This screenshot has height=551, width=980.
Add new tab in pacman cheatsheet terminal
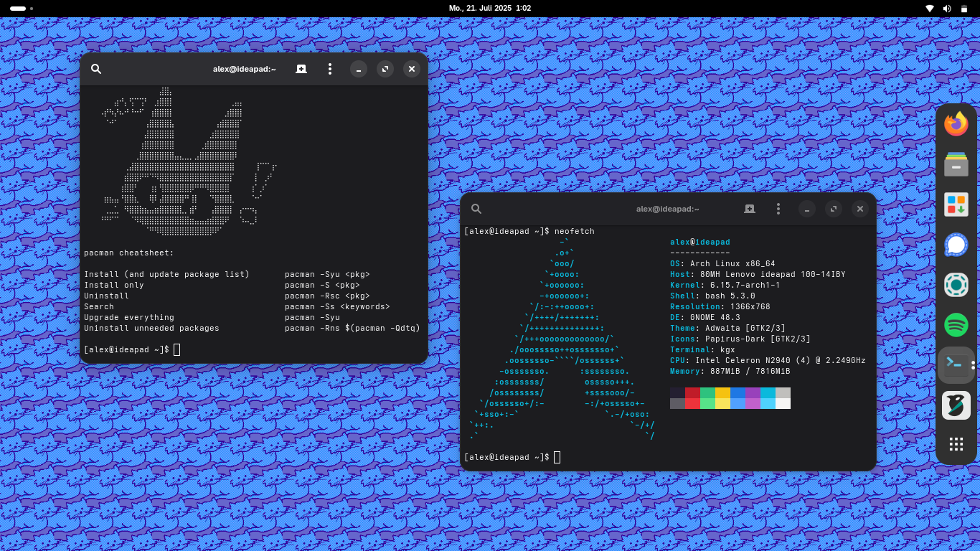[301, 69]
